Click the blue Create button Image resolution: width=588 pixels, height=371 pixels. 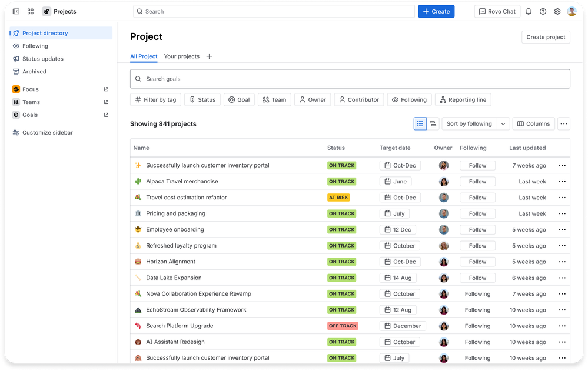point(436,11)
